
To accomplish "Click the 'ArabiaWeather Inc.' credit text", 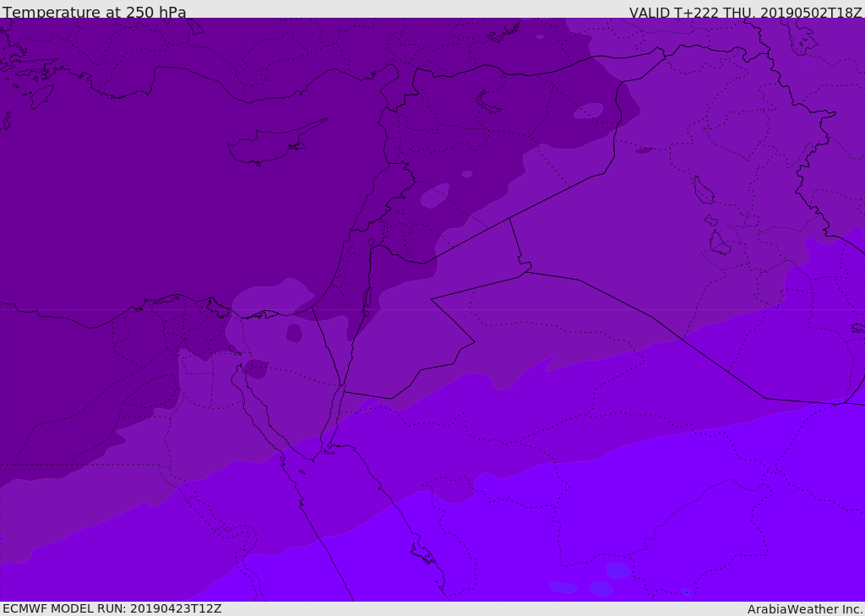I will coord(805,609).
